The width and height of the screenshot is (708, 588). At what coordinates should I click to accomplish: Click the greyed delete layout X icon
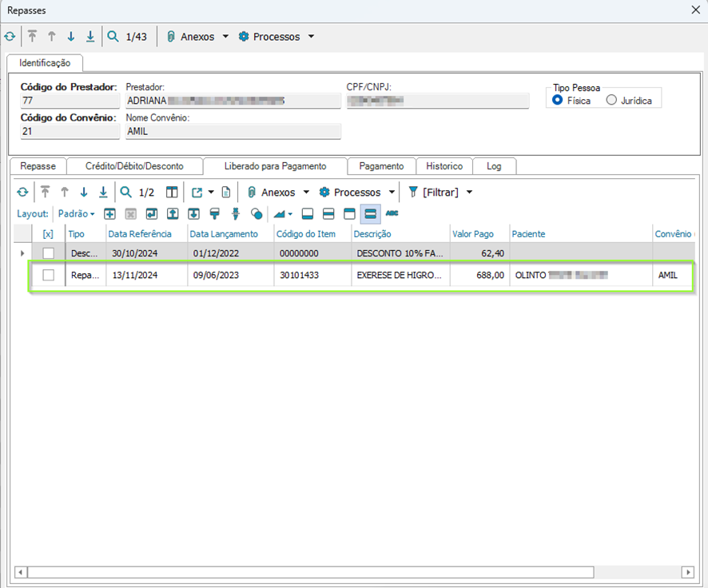[130, 214]
